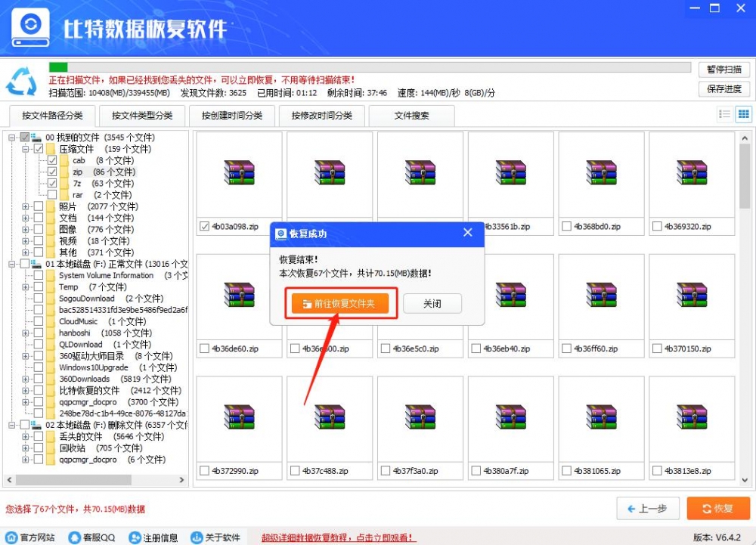The width and height of the screenshot is (756, 545).
Task: Check the 4b36de60.zip checkbox
Action: (x=204, y=348)
